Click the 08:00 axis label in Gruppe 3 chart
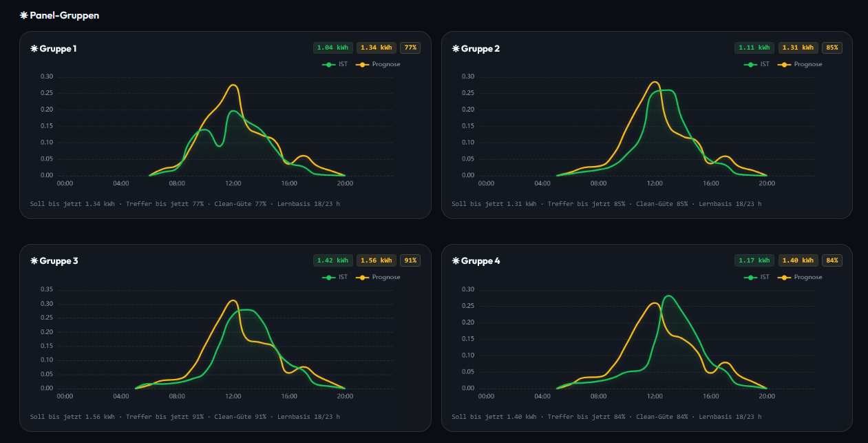The height and width of the screenshot is (443, 868). 177,396
